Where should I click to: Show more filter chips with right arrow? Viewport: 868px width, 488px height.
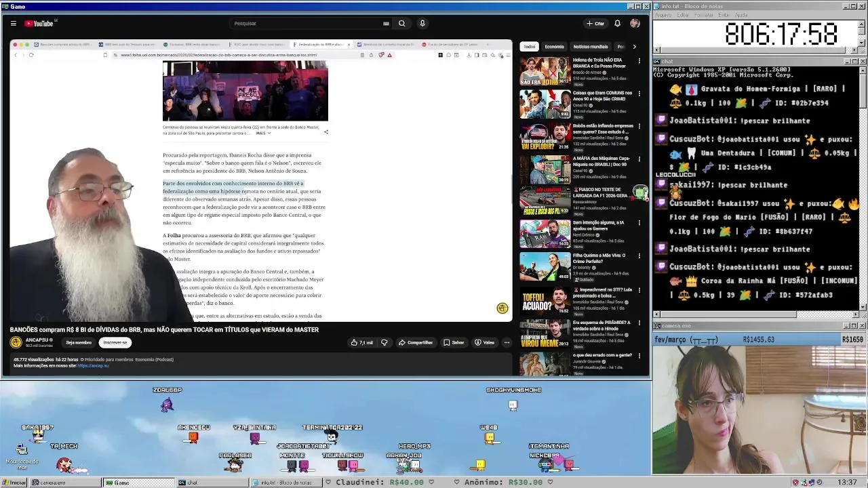[634, 47]
